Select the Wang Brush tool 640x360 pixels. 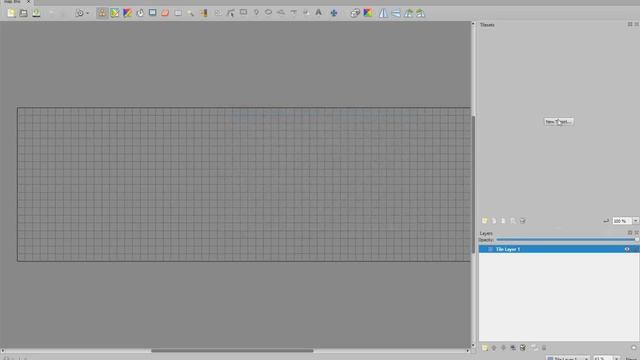click(x=127, y=13)
